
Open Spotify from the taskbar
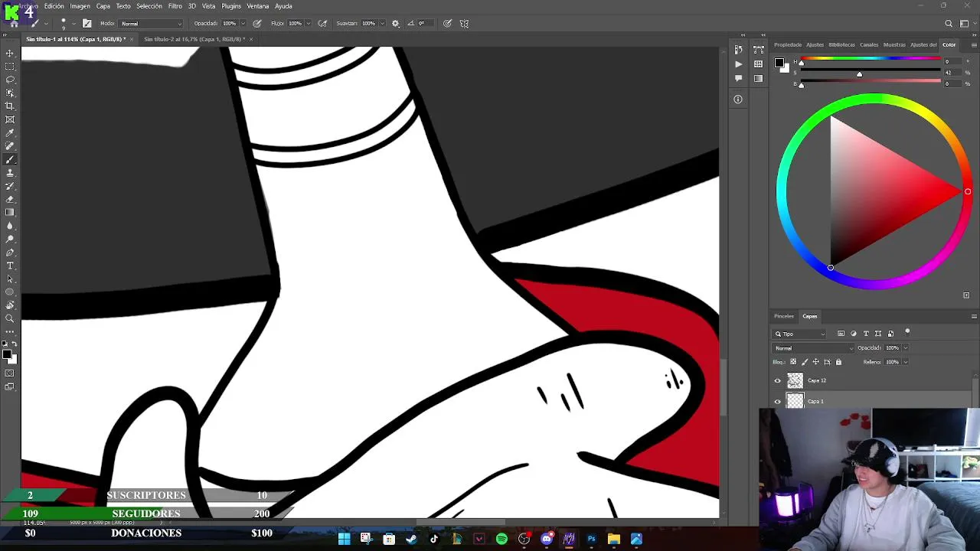point(501,539)
